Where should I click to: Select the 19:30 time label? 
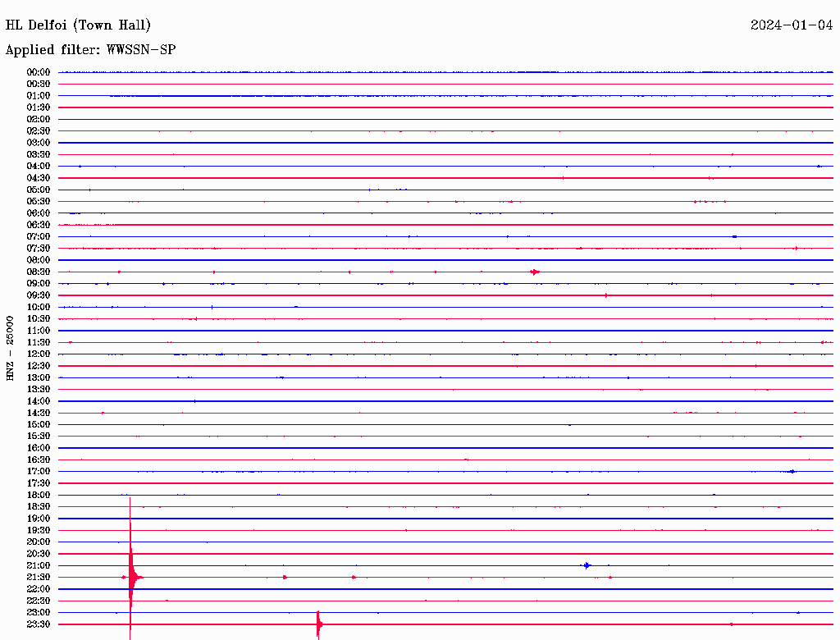point(39,530)
